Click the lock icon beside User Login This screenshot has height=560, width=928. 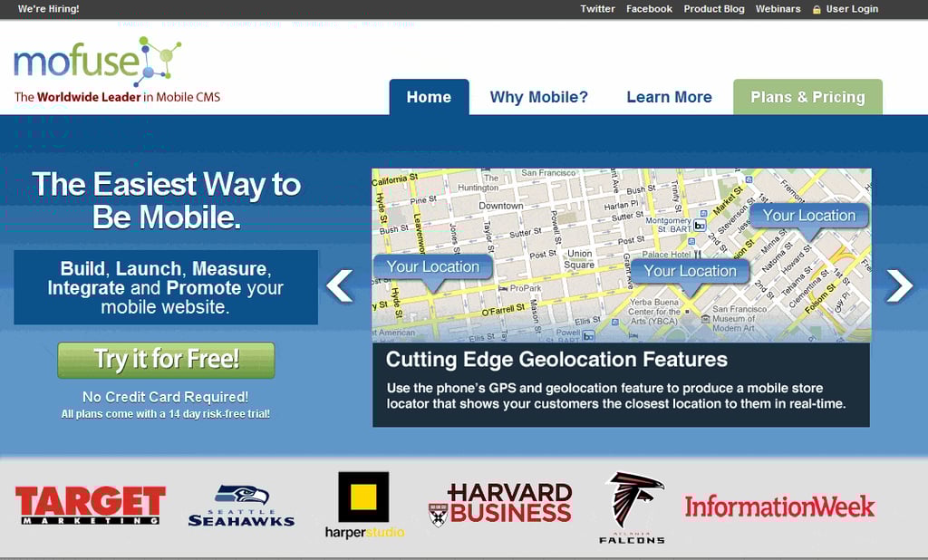coord(817,9)
